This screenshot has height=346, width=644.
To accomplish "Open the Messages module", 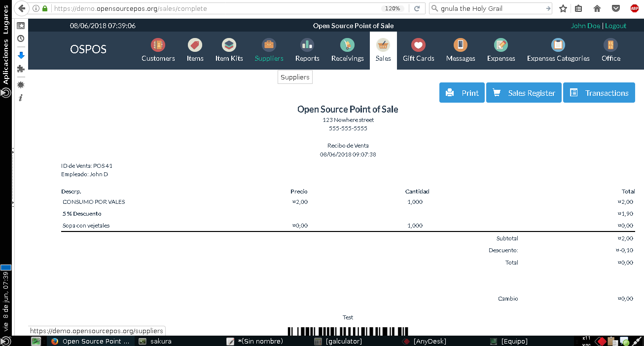I will (460, 49).
